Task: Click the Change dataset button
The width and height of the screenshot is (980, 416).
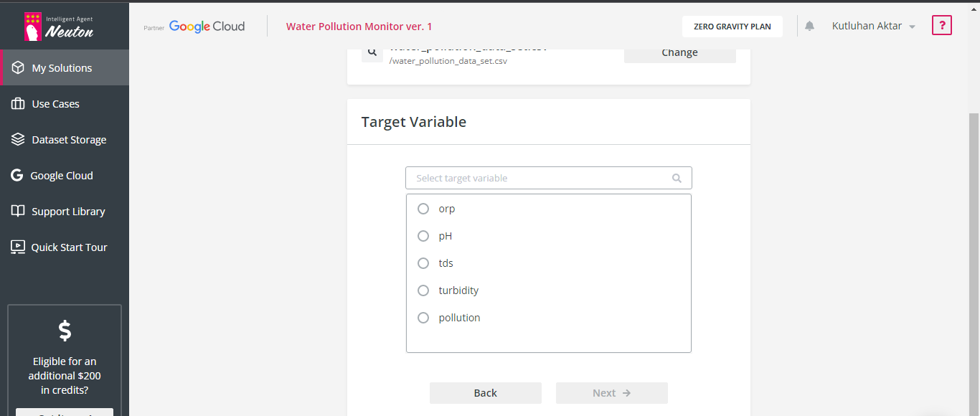Action: (679, 52)
